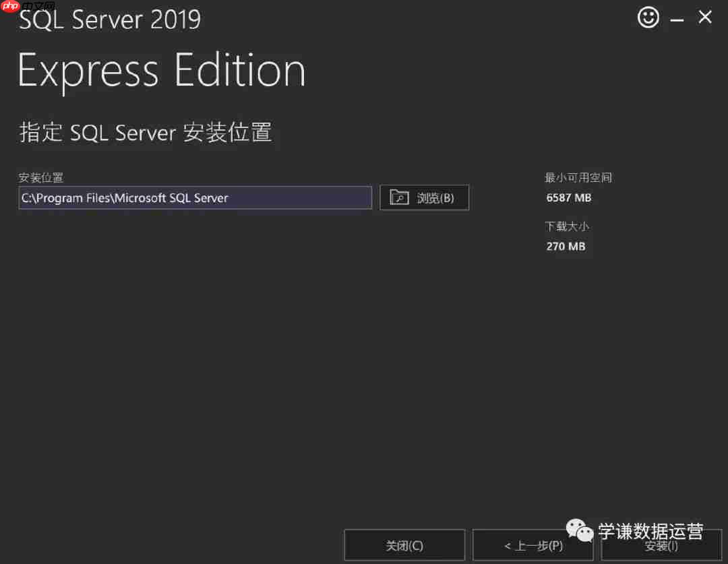728x564 pixels.
Task: Exit the installer via the 关闭(C) button
Action: [404, 544]
